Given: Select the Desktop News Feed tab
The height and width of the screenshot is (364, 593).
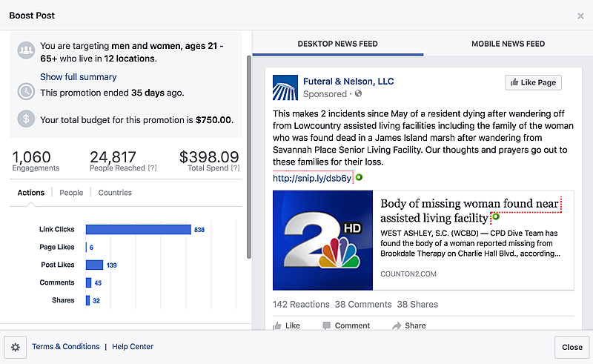Looking at the screenshot, I should 337,44.
